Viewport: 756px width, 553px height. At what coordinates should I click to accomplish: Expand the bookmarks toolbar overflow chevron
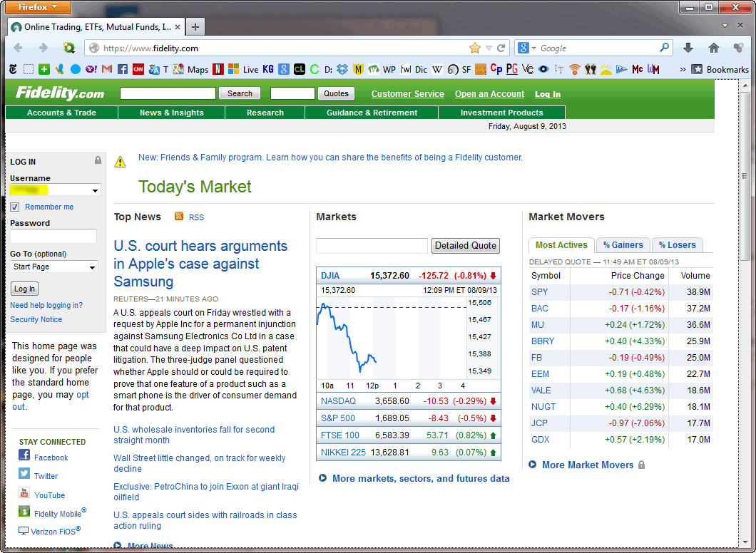click(683, 69)
